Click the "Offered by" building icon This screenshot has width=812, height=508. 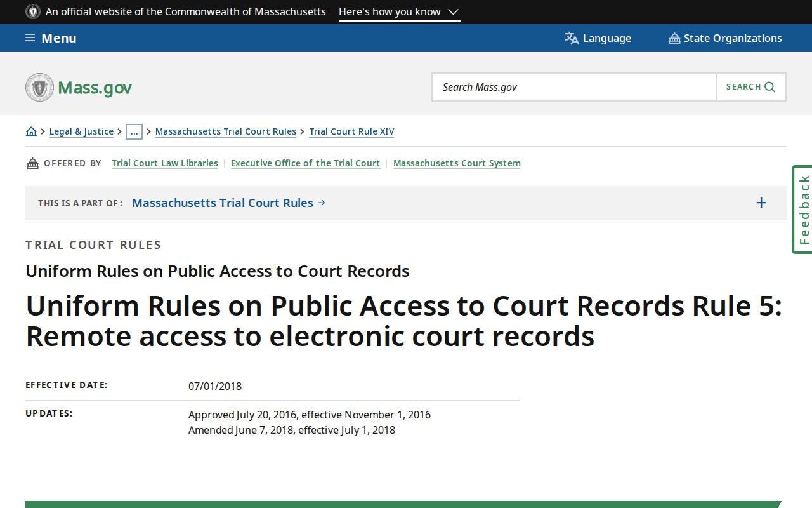(33, 163)
